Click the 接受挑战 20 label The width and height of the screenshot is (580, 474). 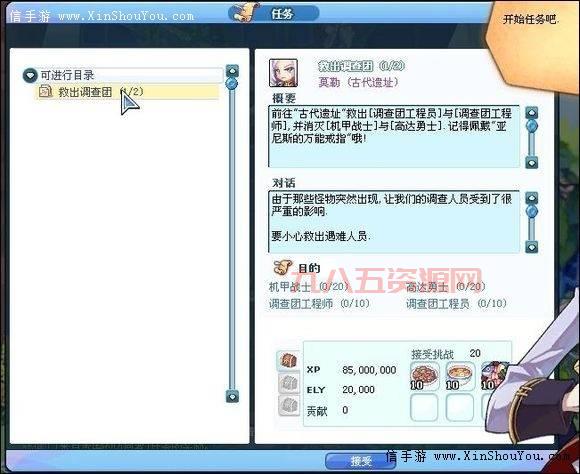tap(446, 354)
